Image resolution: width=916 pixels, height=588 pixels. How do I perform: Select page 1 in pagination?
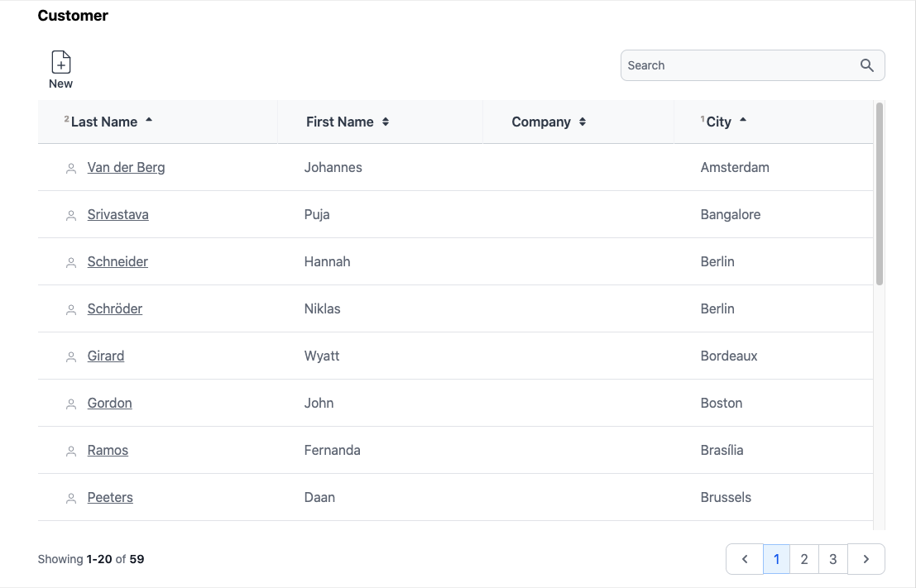click(776, 559)
